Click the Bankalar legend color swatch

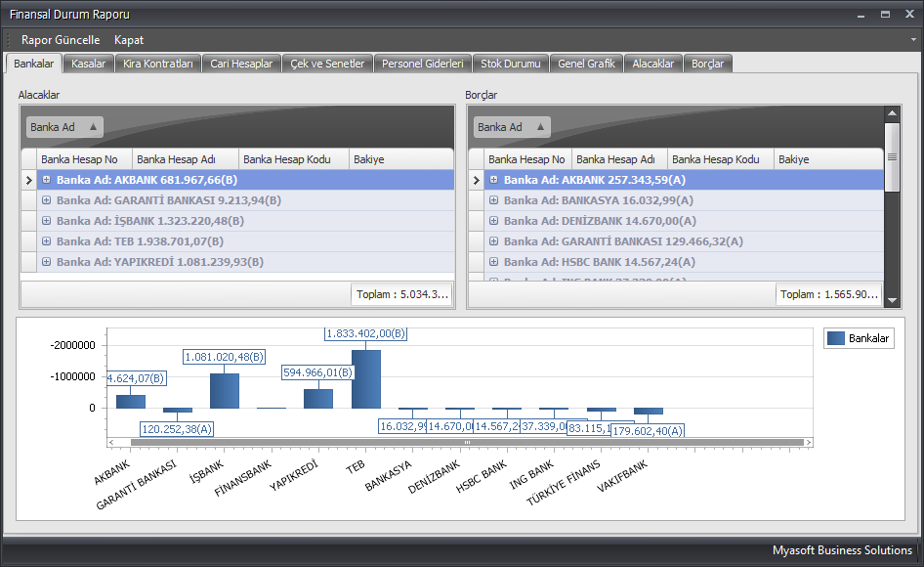click(x=836, y=338)
